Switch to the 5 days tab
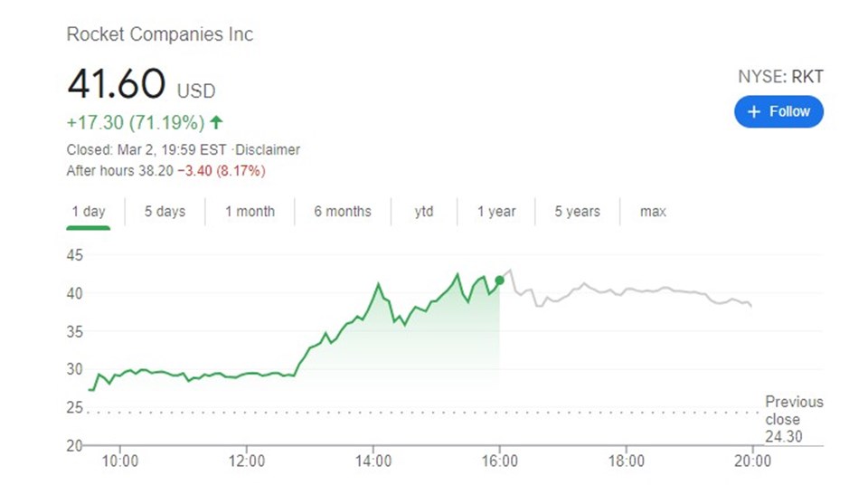The image size is (868, 485). coord(165,212)
